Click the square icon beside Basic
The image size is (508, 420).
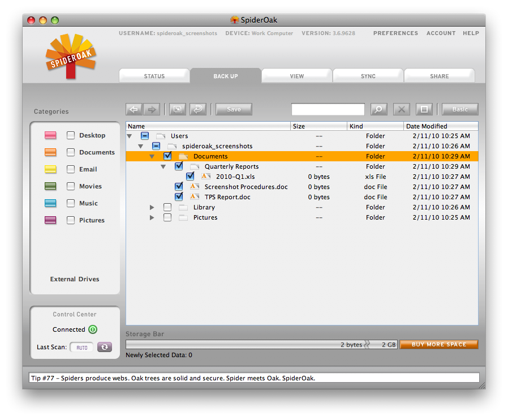pos(424,109)
